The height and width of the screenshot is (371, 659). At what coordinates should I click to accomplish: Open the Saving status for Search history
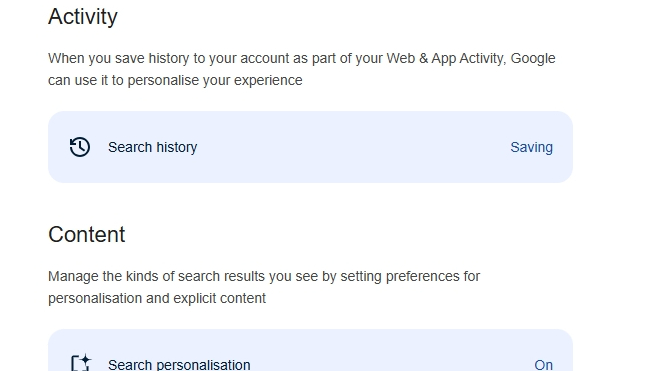point(531,147)
